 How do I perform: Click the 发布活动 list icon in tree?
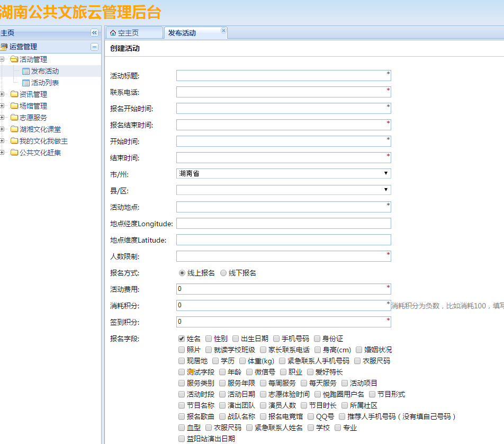click(x=26, y=71)
